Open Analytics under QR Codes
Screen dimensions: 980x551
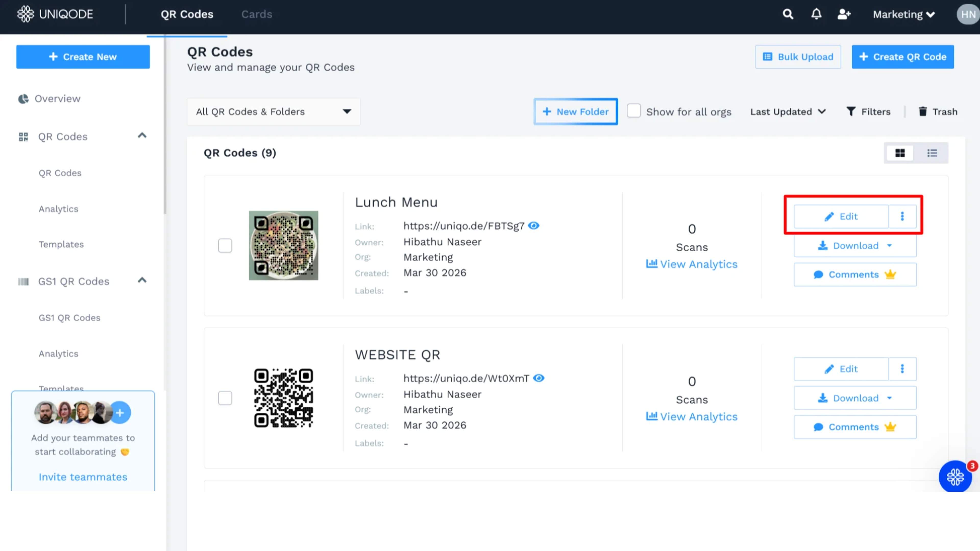tap(59, 209)
